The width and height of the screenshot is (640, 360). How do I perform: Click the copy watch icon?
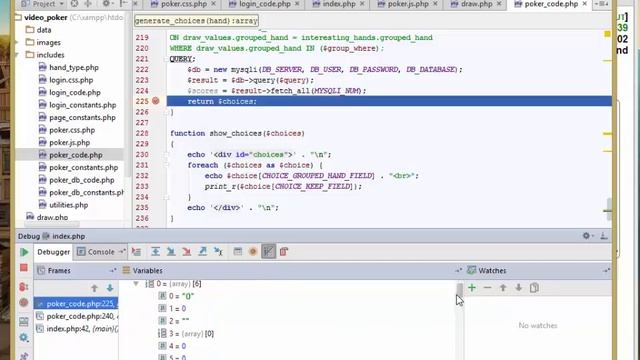click(x=534, y=288)
